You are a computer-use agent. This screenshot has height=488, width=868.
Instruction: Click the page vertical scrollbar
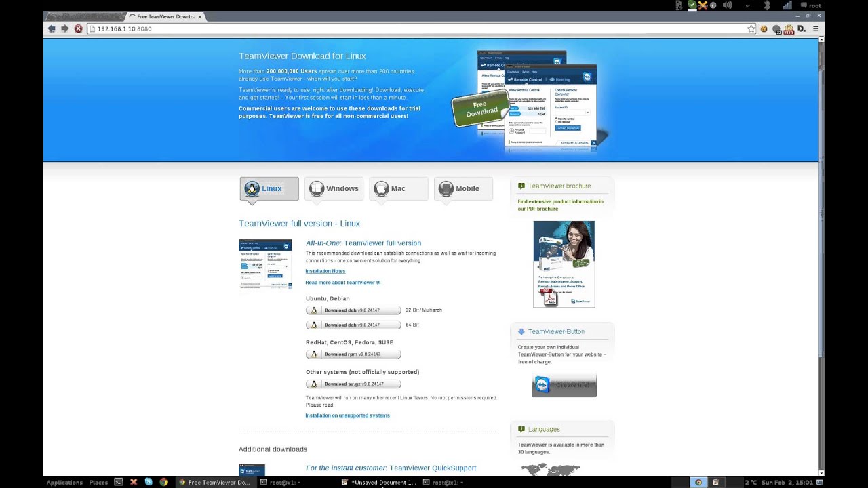click(x=821, y=256)
